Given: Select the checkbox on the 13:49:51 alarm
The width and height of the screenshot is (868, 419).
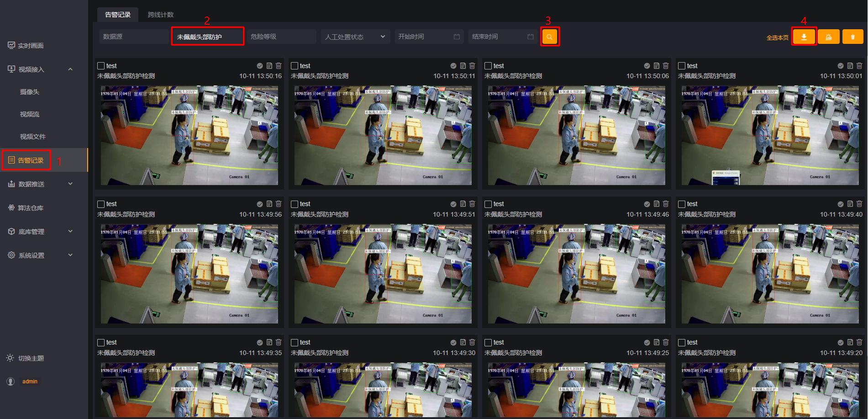Looking at the screenshot, I should pyautogui.click(x=295, y=204).
